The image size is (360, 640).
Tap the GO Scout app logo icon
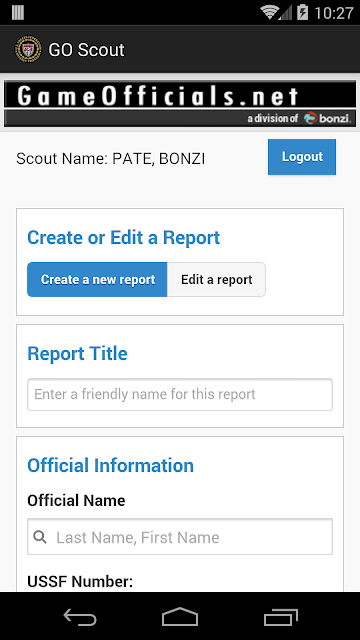click(28, 49)
